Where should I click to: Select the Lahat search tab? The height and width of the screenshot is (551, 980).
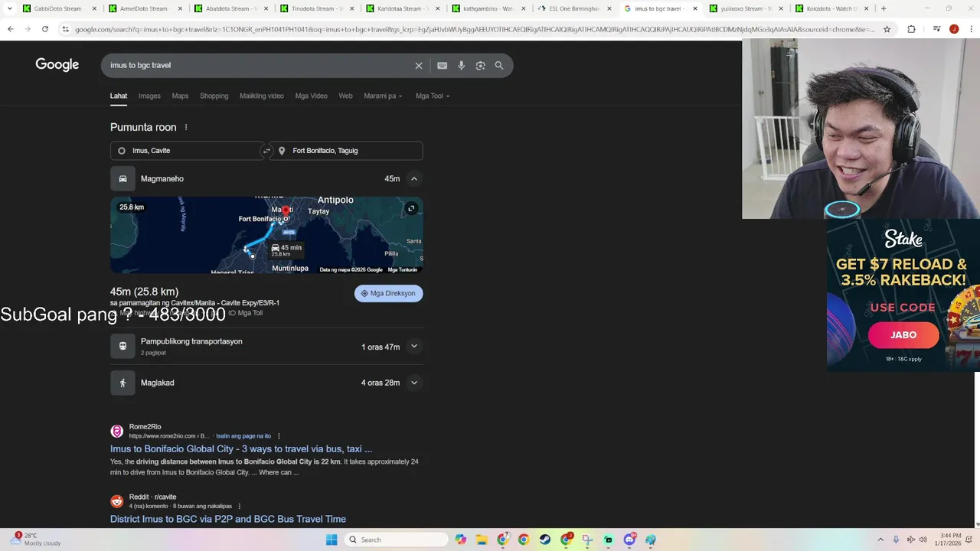coord(119,96)
